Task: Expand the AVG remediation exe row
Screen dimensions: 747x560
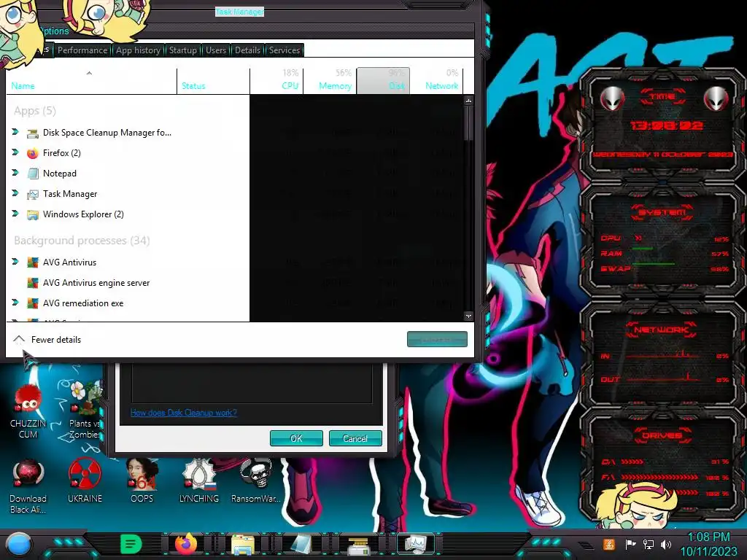Action: 15,303
